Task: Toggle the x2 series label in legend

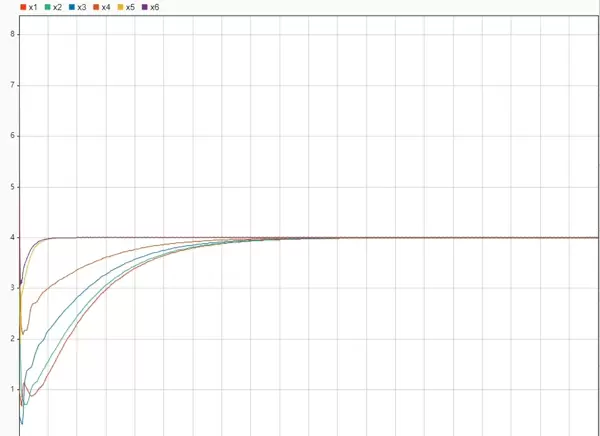Action: pyautogui.click(x=57, y=7)
